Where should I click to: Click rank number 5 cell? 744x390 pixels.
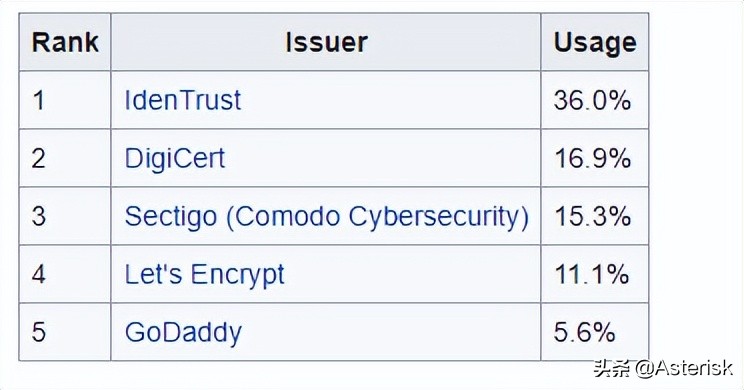[x=65, y=332]
